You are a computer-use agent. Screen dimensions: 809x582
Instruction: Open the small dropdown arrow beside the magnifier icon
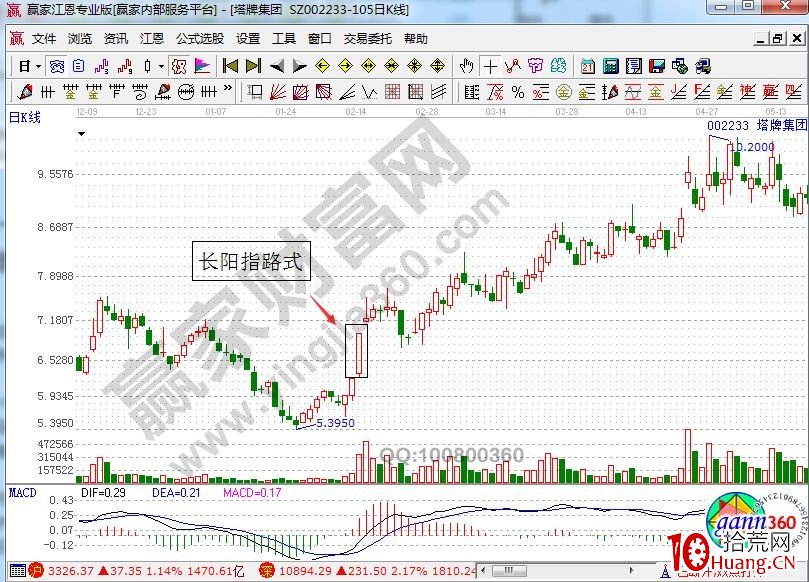pos(162,67)
